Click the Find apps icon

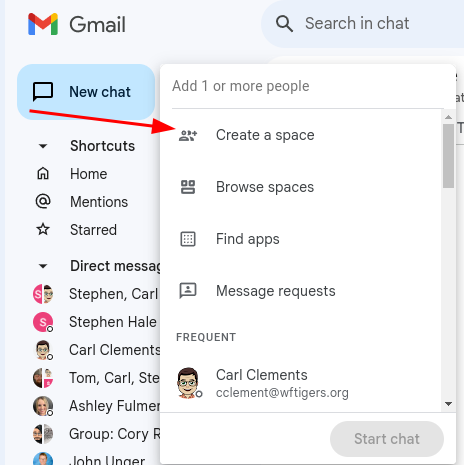188,239
